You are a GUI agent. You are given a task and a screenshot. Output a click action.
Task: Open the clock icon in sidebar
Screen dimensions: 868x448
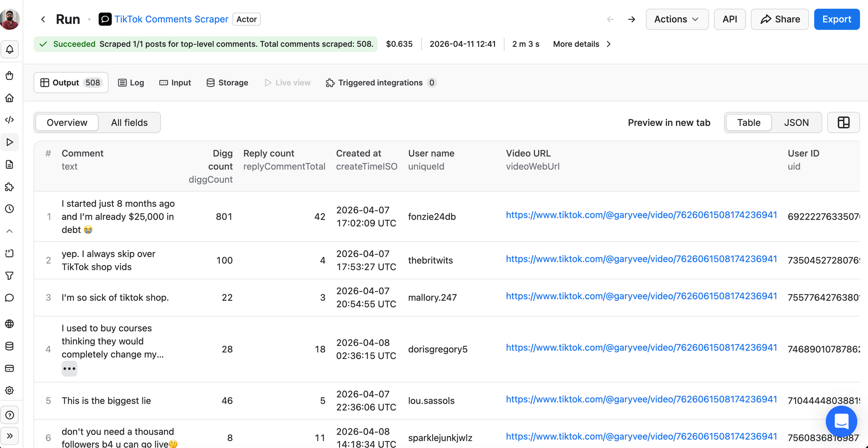pyautogui.click(x=10, y=209)
